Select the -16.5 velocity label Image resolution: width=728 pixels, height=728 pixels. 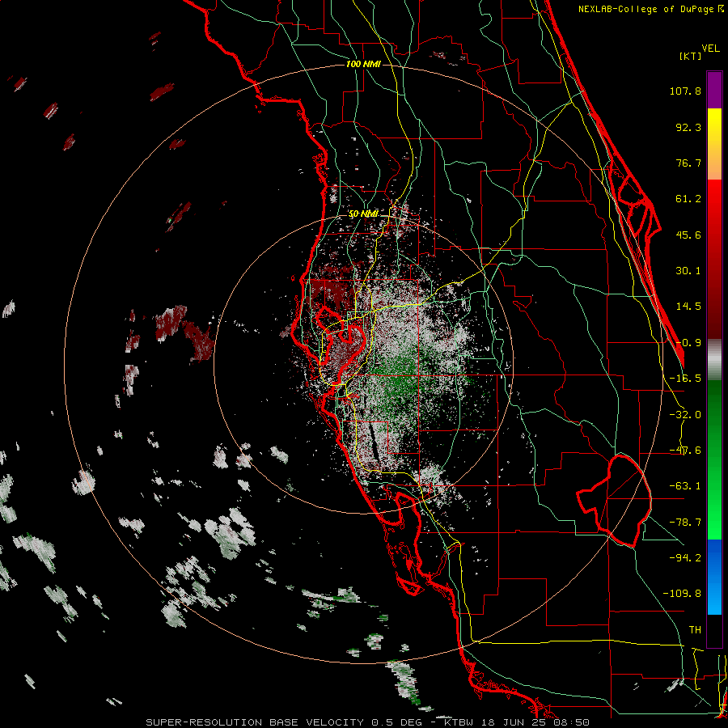(685, 379)
